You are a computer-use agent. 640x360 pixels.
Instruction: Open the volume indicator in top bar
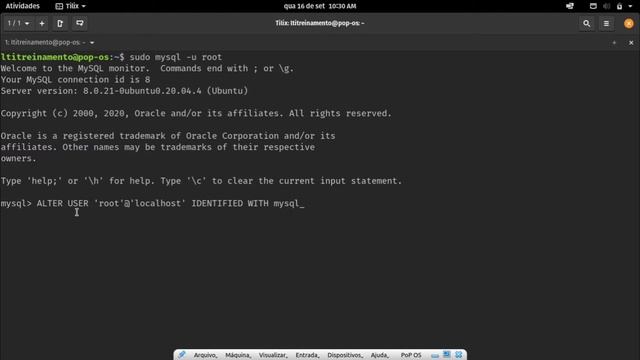607,6
